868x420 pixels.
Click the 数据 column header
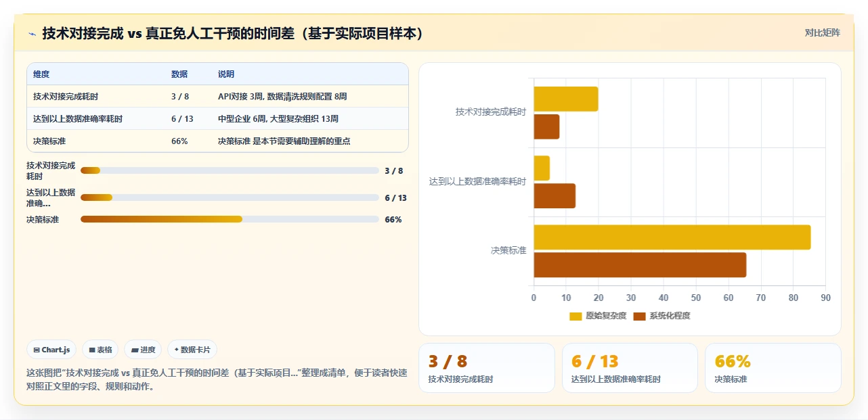click(179, 74)
